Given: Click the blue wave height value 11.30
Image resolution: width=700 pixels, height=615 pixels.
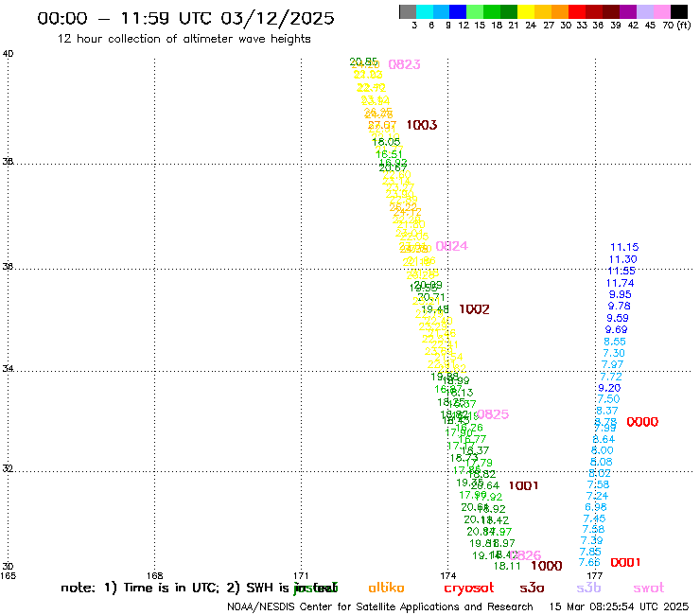Looking at the screenshot, I should pos(622,259).
